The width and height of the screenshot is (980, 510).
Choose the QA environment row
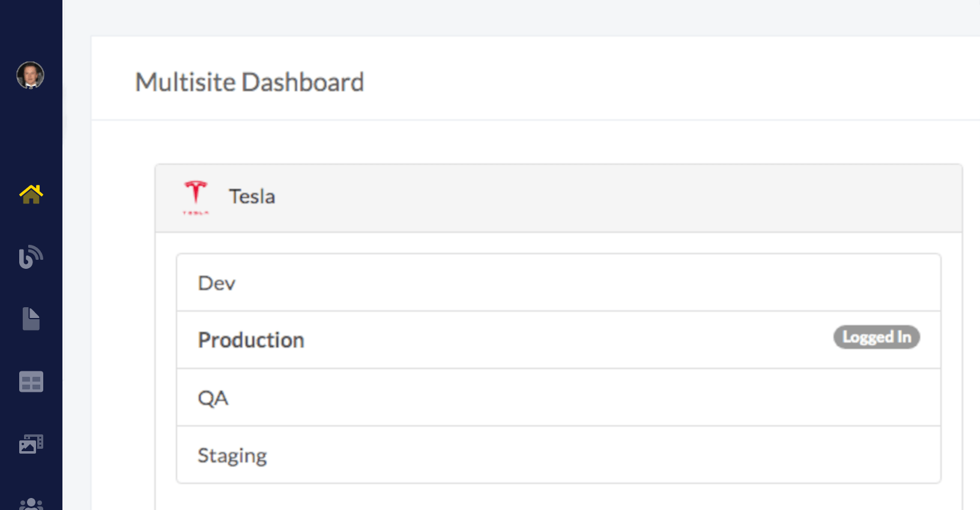558,398
